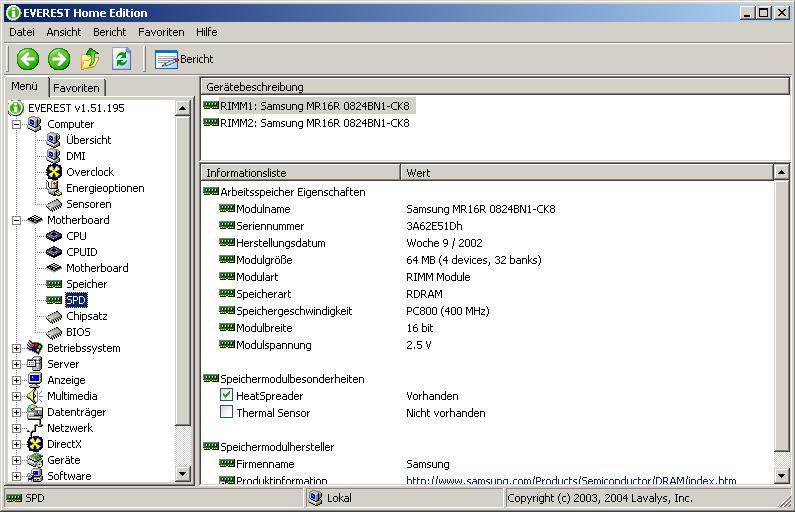
Task: Select the Speicher tree item
Action: [x=87, y=284]
